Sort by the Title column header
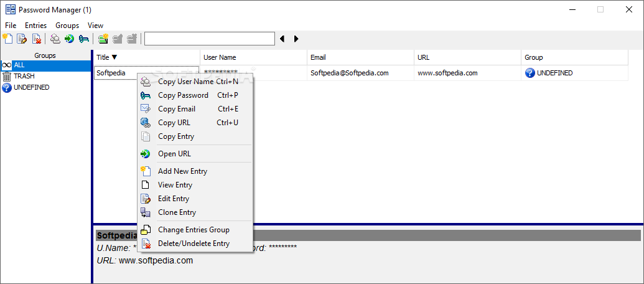Screen dimensions: 644x284 [x=147, y=57]
